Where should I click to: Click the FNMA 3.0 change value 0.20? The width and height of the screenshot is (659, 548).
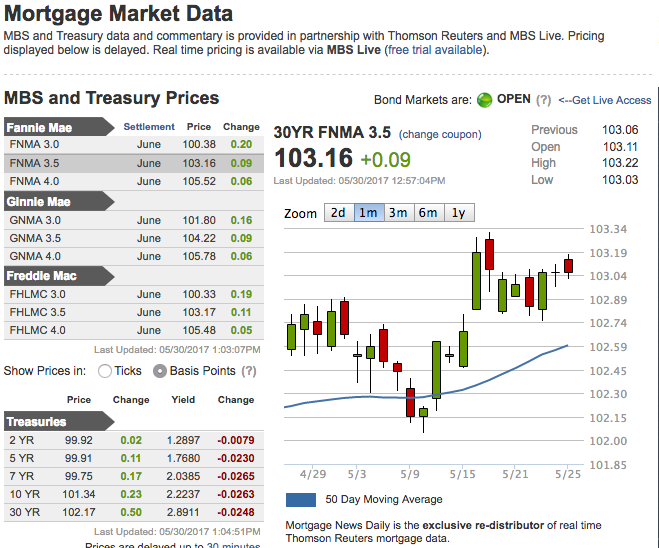[x=241, y=145]
